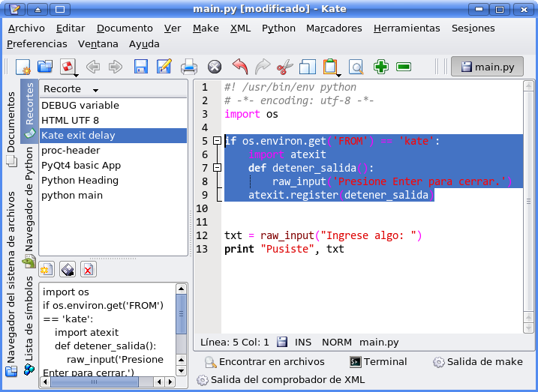Delete snippet with the red X icon
The image size is (538, 392).
tap(89, 269)
